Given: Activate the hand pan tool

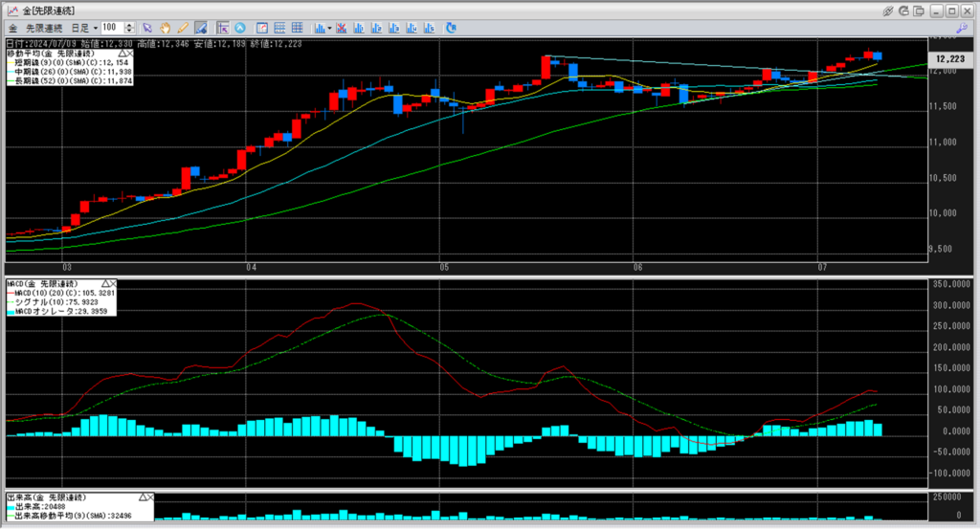Looking at the screenshot, I should [x=165, y=28].
